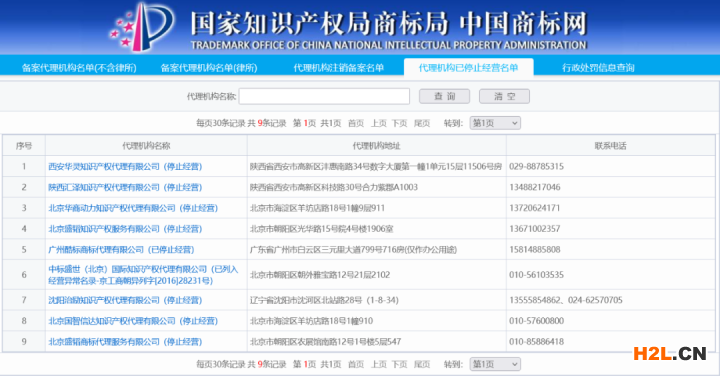The width and height of the screenshot is (720, 376).
Task: Open 中标盛世（北京）国际知识产权代理有限公司 link
Action: (143, 275)
